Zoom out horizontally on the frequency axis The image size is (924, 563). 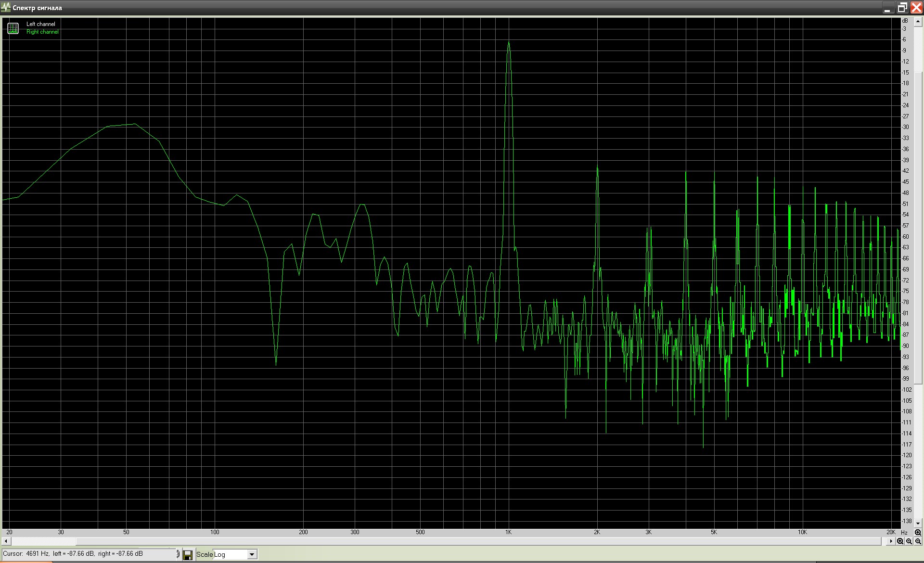[x=909, y=541]
